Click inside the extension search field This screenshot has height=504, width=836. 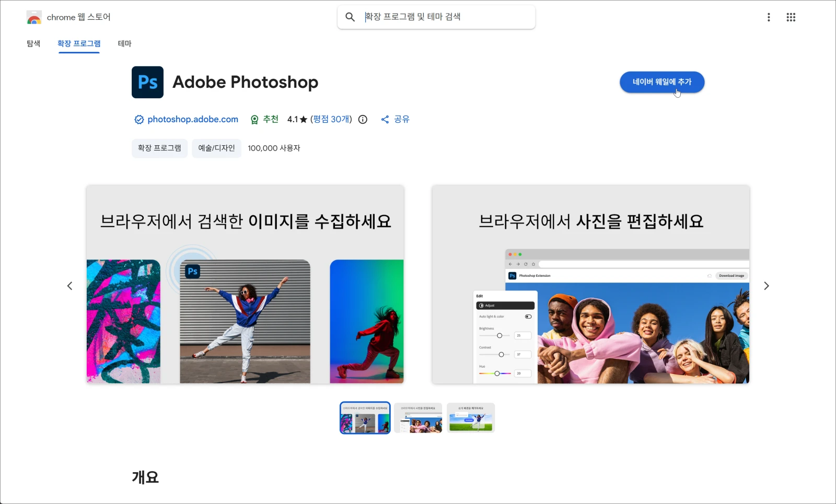coord(444,17)
